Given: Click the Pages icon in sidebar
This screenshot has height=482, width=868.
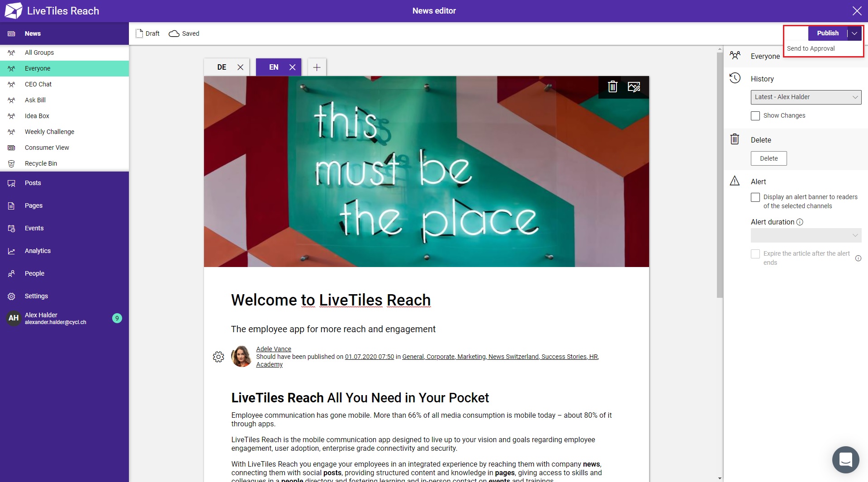Looking at the screenshot, I should pyautogui.click(x=11, y=206).
